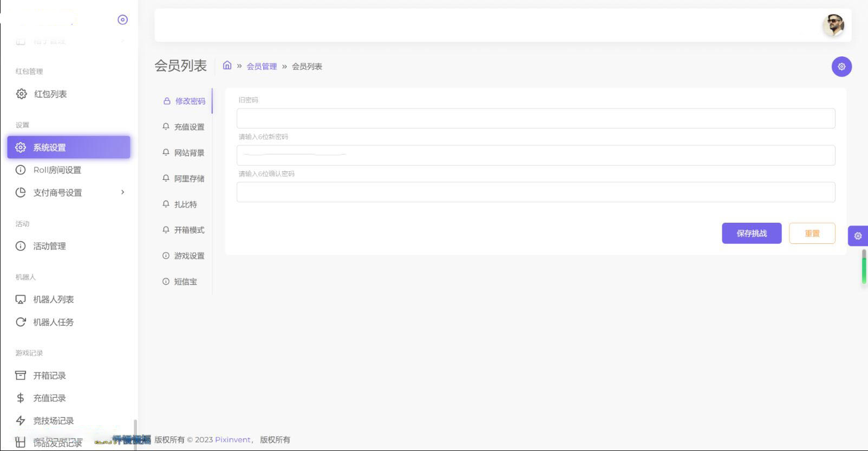Screen dimensions: 868x451
Task: Click the 保存挑战 button
Action: tap(752, 233)
